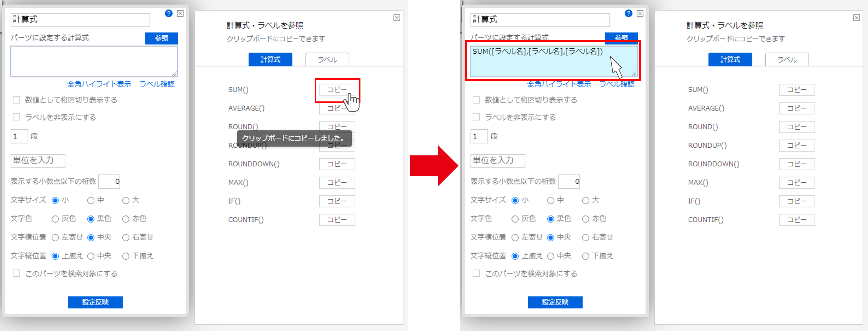The width and height of the screenshot is (868, 331).
Task: Select 文字色 灰色 in left dialog
Action: [55, 219]
